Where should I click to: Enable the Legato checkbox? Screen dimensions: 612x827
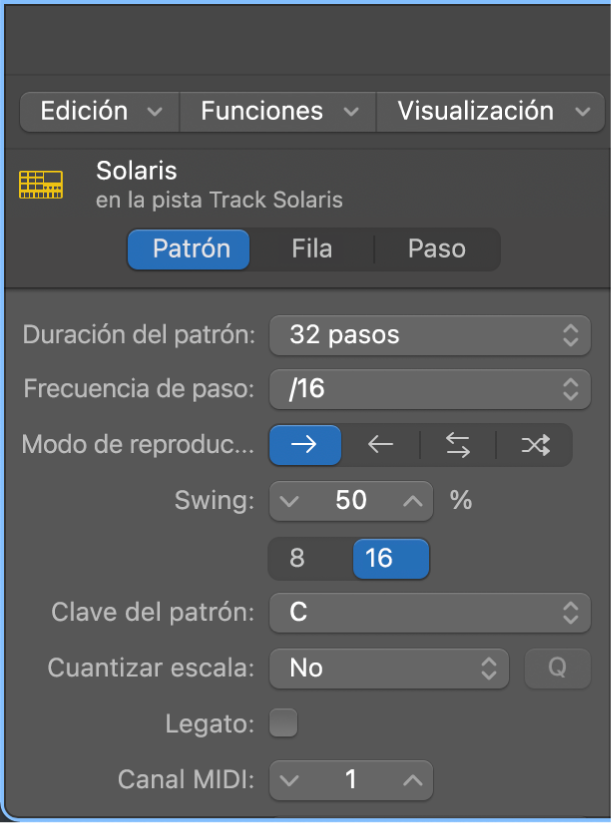pos(284,723)
